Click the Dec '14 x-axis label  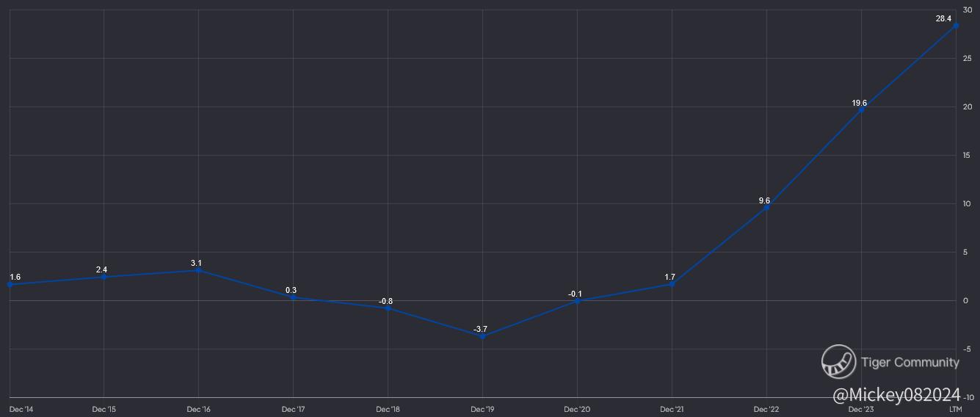click(21, 409)
